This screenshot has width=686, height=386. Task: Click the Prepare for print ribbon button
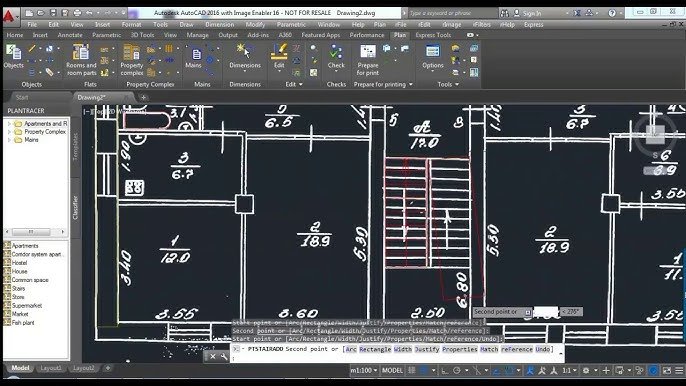coord(368,60)
